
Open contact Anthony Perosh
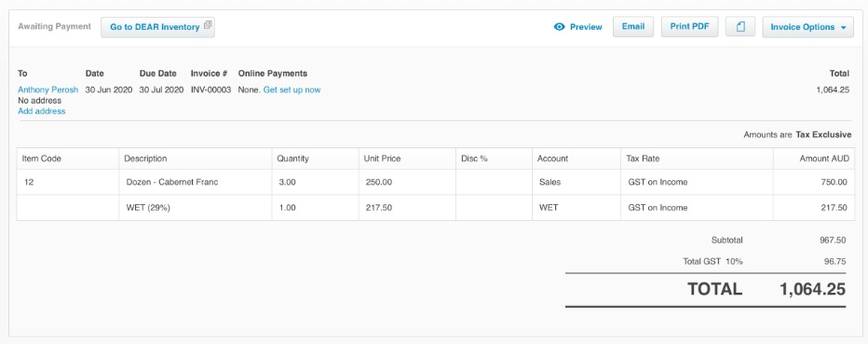[x=48, y=89]
